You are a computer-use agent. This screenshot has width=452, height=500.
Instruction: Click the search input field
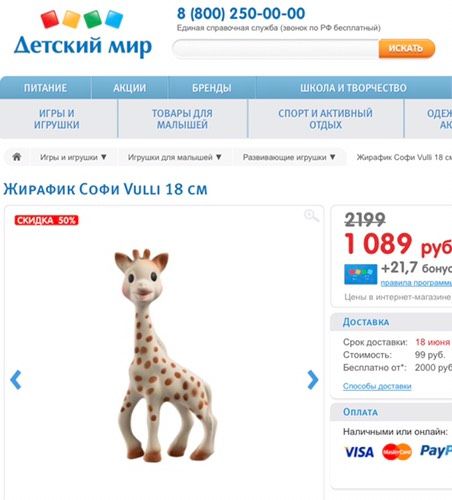click(275, 49)
